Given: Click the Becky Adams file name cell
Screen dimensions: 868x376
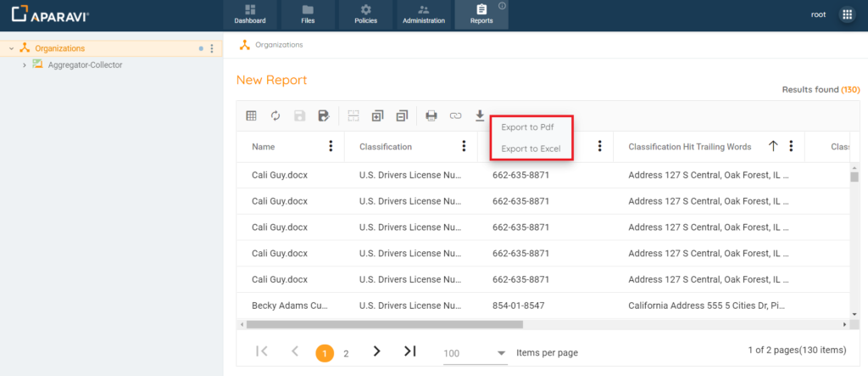Looking at the screenshot, I should 290,306.
